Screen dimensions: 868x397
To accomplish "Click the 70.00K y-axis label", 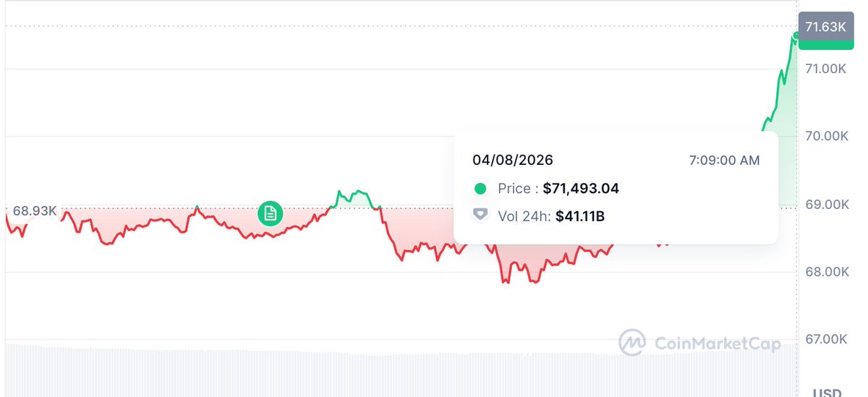I will pyautogui.click(x=825, y=137).
